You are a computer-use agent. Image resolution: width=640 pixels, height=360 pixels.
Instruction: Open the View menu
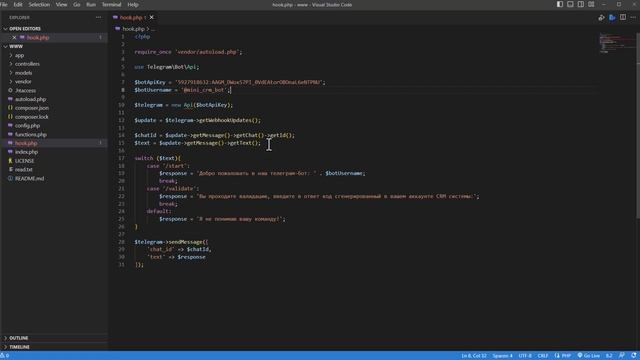click(61, 4)
